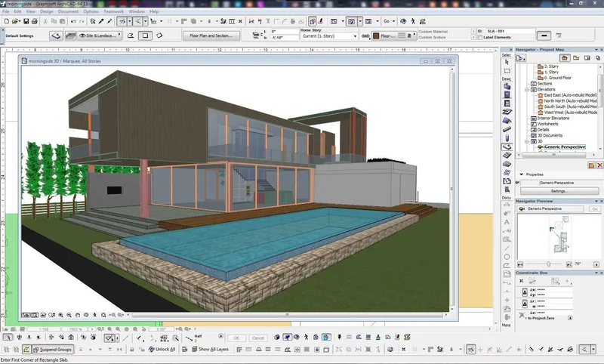The width and height of the screenshot is (604, 364).
Task: Save the project with the floppy icon
Action: 26,21
